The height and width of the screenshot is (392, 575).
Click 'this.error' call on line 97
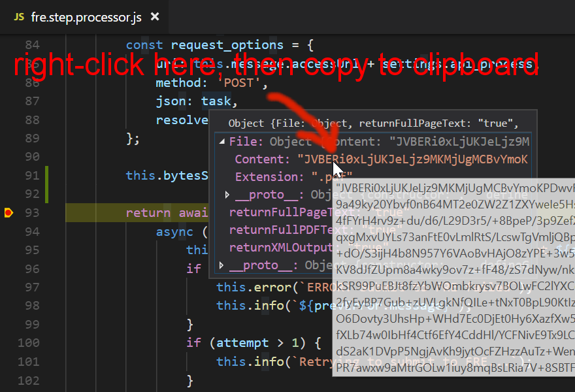pyautogui.click(x=254, y=287)
